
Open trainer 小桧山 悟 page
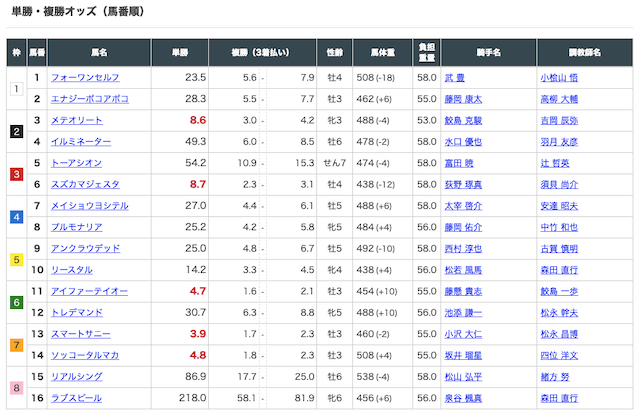click(559, 77)
